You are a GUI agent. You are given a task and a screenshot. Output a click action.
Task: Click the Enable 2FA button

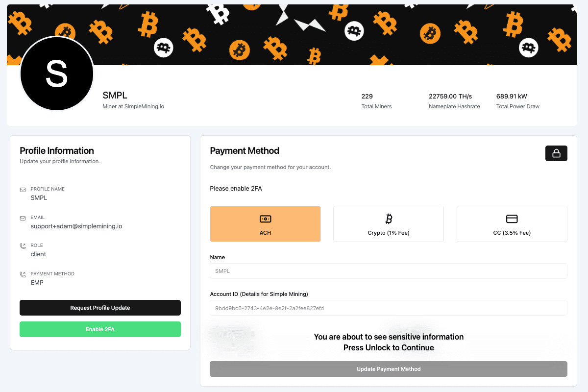(x=100, y=329)
